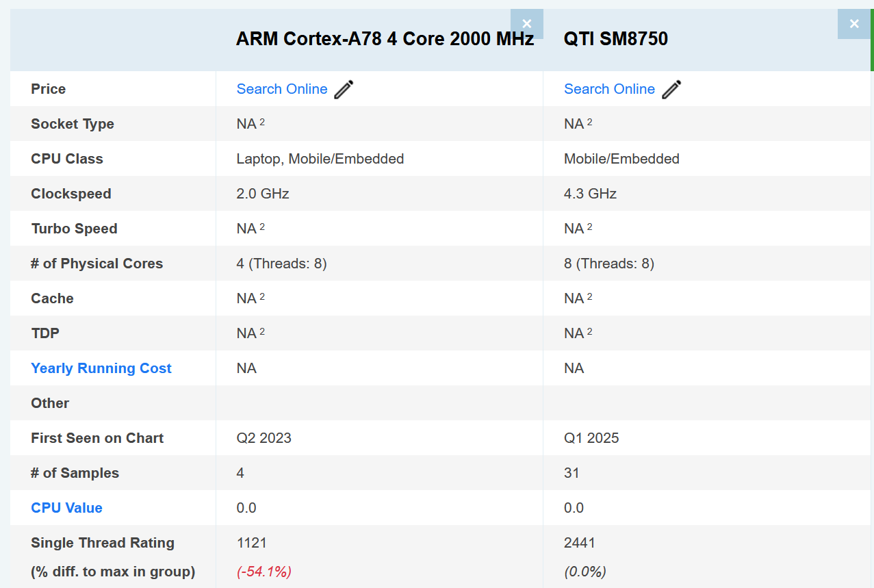874x588 pixels.
Task: Select the # of Samples label
Action: pos(75,473)
